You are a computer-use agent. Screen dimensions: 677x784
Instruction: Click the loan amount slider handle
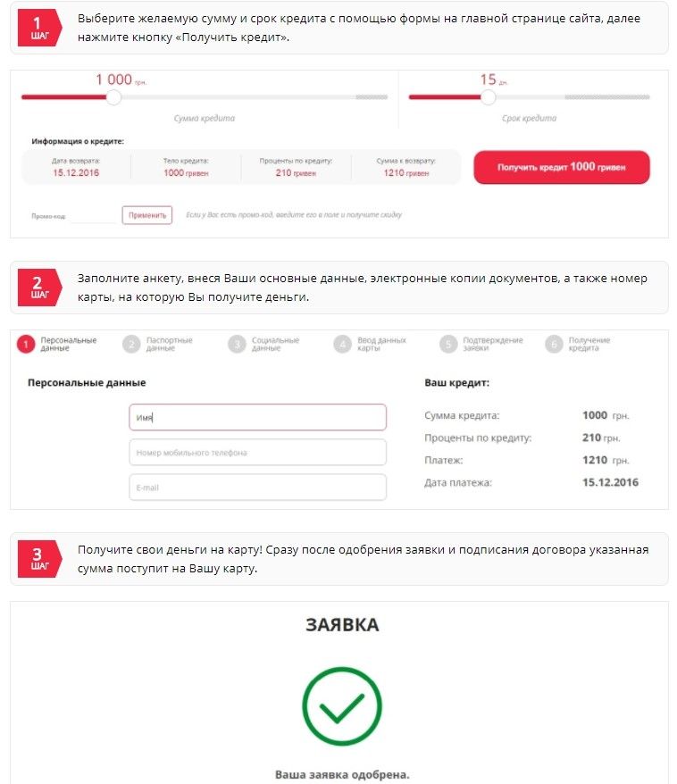pos(113,97)
